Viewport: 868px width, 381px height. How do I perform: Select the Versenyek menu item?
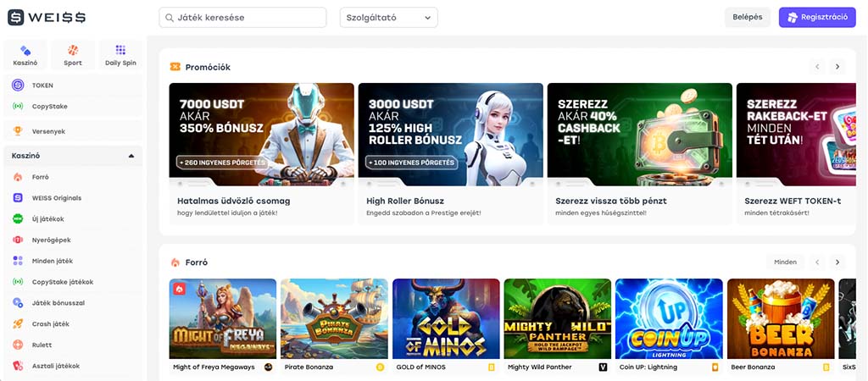(x=73, y=131)
